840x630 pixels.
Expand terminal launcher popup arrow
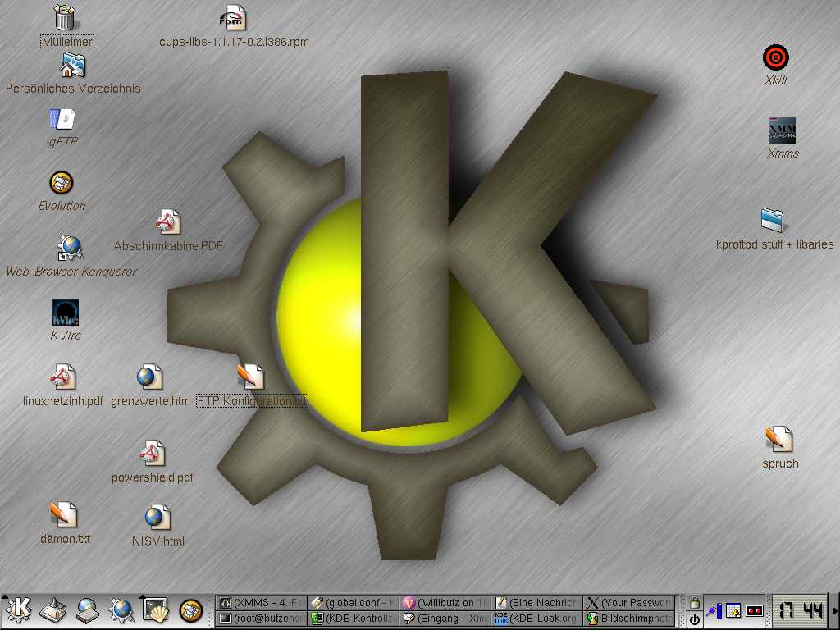point(143,596)
